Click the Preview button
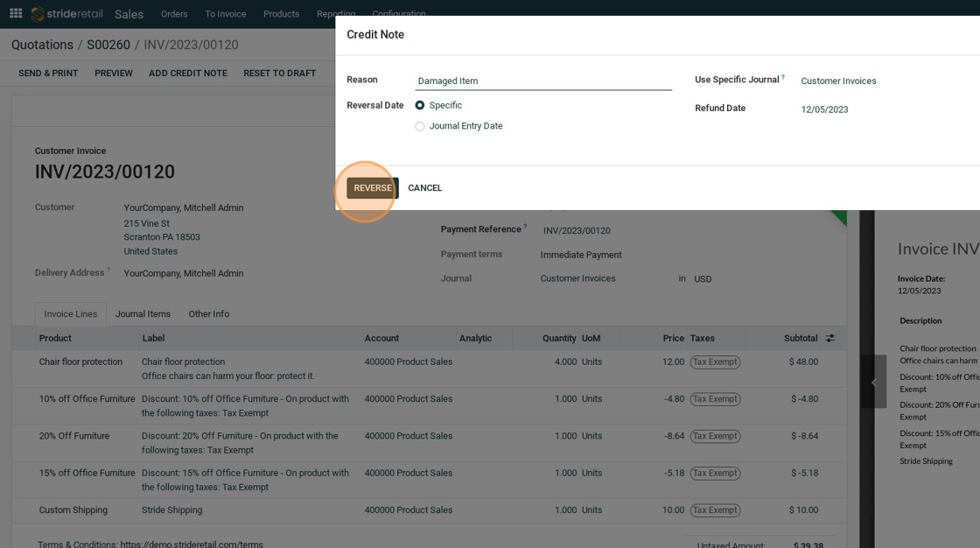 click(114, 74)
